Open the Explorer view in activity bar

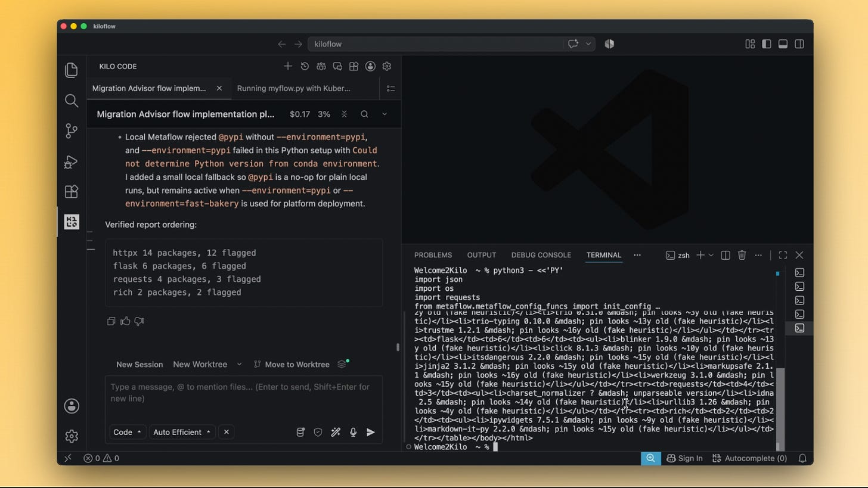click(72, 70)
